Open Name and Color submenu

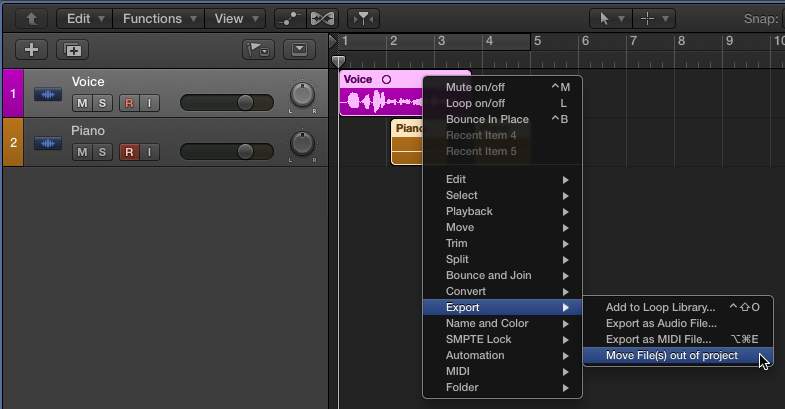(502, 323)
